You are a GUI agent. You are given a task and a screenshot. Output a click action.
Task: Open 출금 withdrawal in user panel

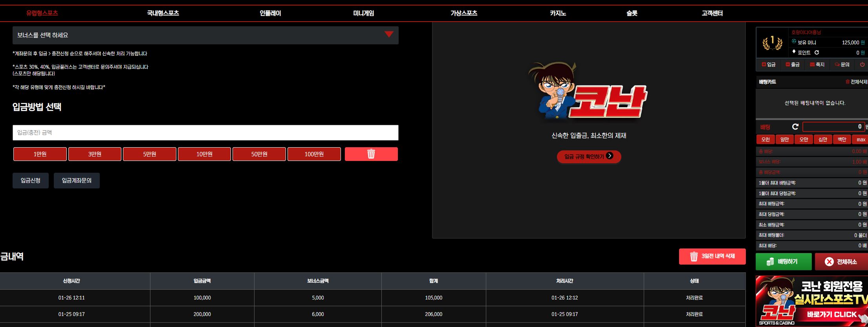click(x=793, y=64)
